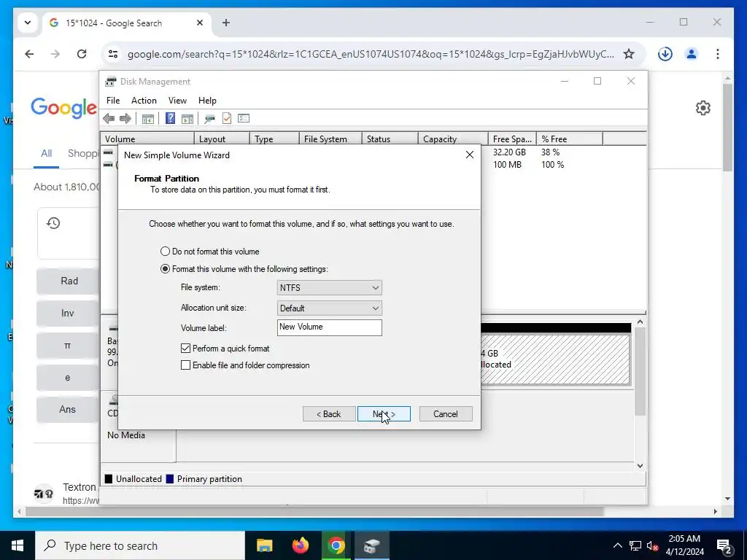Close the New Simple Volume Wizard dialog
Viewport: 747px width, 560px height.
point(470,155)
